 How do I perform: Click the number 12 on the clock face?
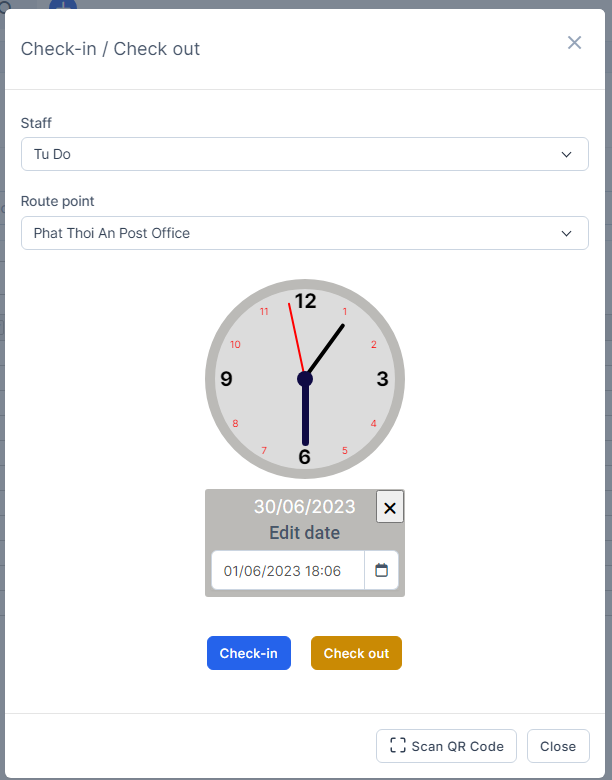tap(305, 301)
